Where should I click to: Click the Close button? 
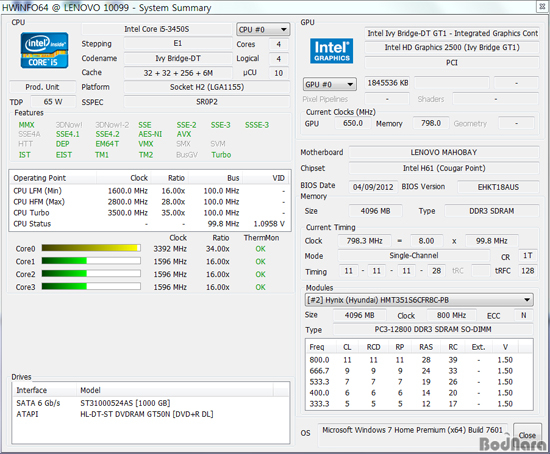click(x=527, y=435)
